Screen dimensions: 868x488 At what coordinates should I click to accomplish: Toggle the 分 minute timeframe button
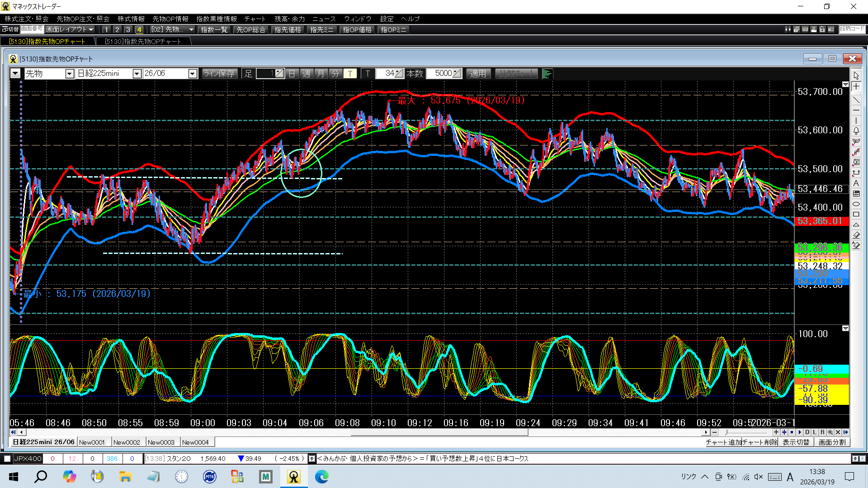pos(335,74)
